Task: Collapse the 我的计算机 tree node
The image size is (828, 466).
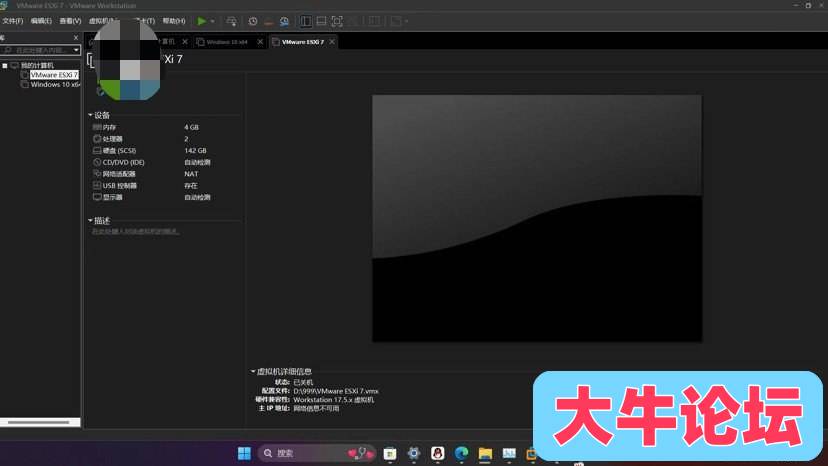Action: (x=5, y=66)
